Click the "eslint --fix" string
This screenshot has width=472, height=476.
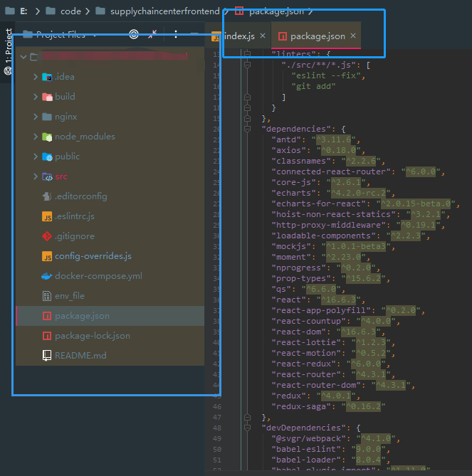326,75
